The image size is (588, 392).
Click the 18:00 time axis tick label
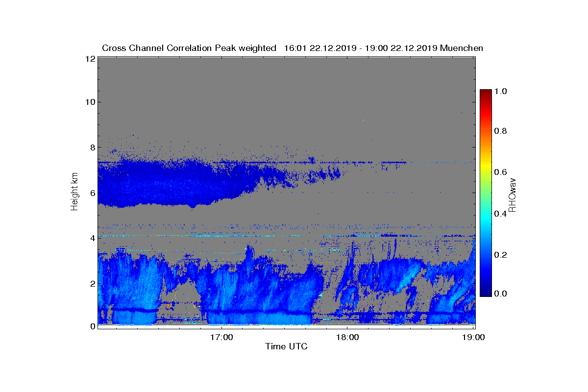coord(348,337)
